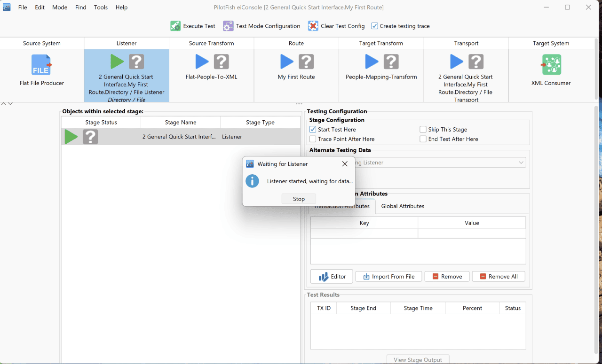Screen dimensions: 602x364
Task: Open Test Mode Configuration gear icon
Action: click(x=228, y=26)
